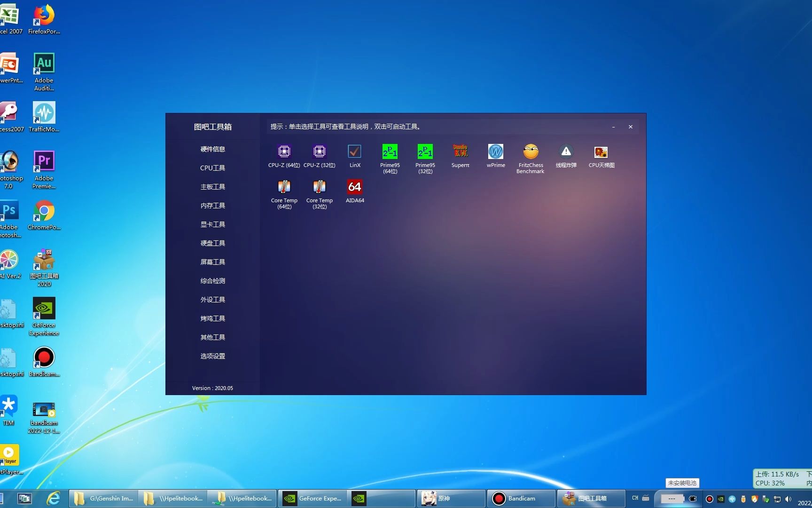
Task: Select the 线程炸弹 tool icon
Action: [x=566, y=152]
